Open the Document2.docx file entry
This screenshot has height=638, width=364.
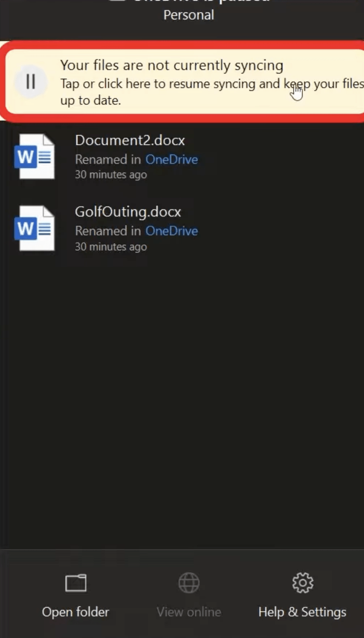point(182,157)
